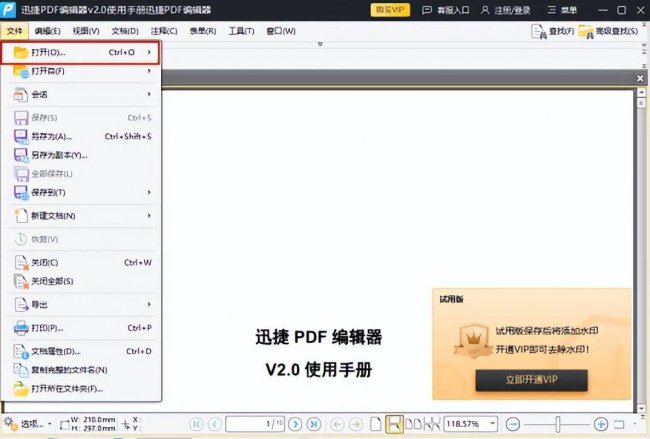Open the 表单(R) menu
650x439 pixels.
pos(203,31)
